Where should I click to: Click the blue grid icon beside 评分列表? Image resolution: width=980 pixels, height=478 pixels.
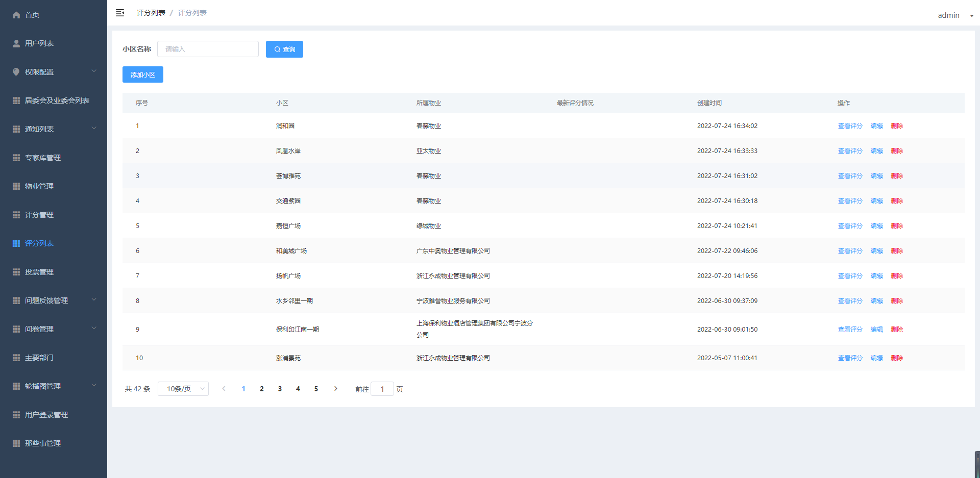pyautogui.click(x=16, y=243)
